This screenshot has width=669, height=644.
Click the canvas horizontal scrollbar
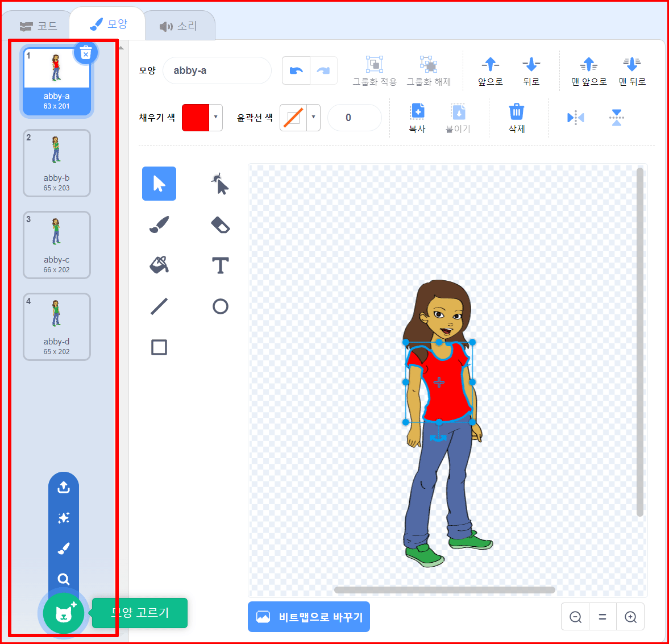(x=444, y=590)
